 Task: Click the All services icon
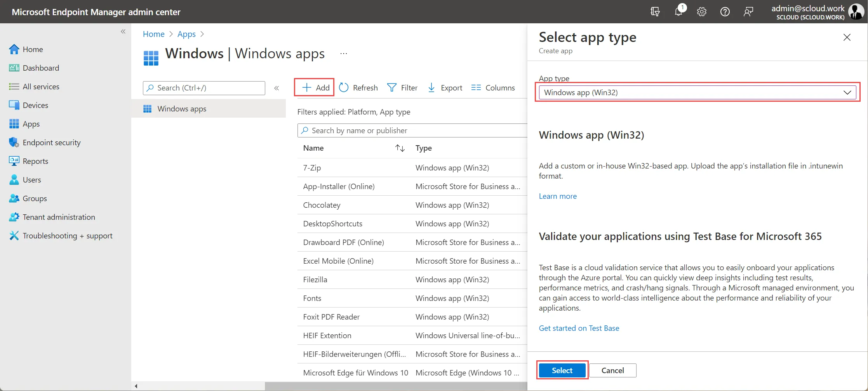[x=14, y=87]
